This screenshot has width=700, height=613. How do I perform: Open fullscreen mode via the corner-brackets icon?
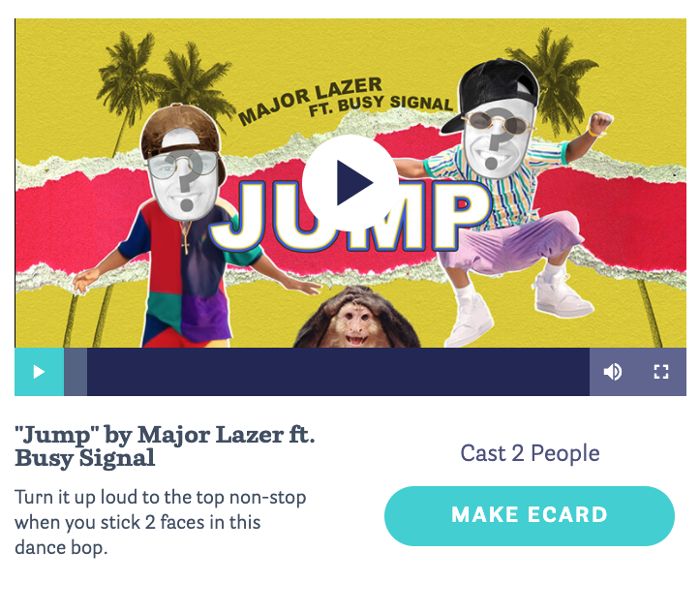click(661, 372)
